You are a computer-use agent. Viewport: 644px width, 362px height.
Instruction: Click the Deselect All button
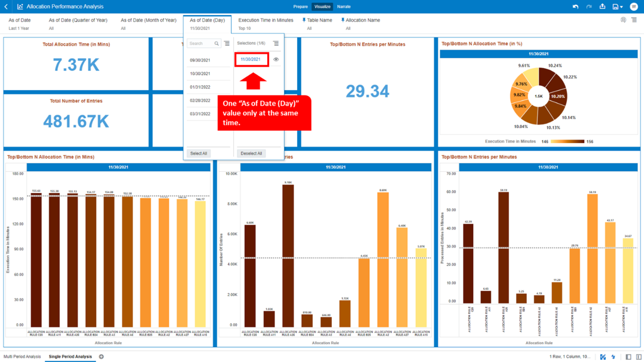(x=251, y=153)
